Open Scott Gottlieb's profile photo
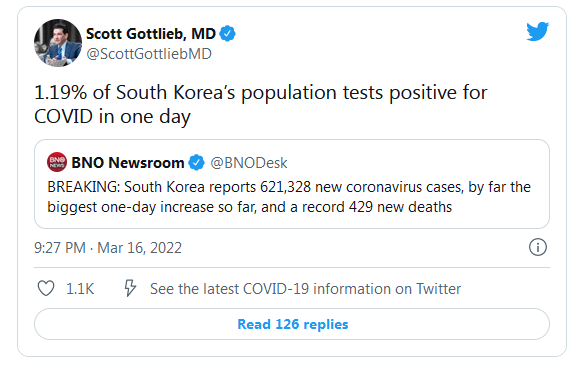 point(58,43)
